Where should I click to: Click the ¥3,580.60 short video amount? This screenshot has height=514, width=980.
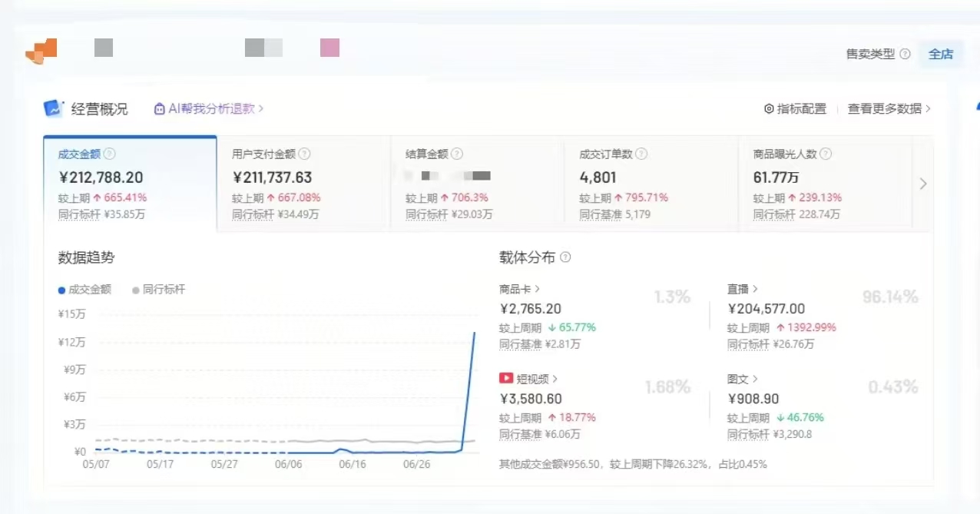531,399
